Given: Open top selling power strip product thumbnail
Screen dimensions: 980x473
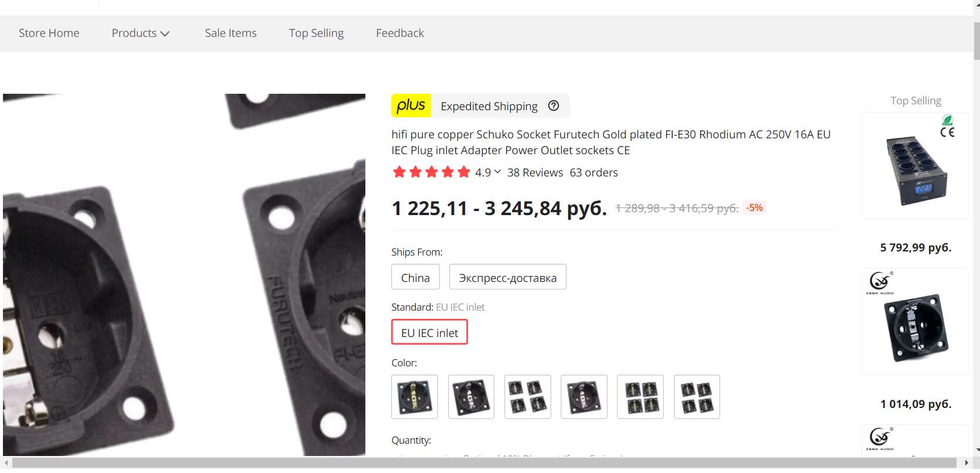Looking at the screenshot, I should [x=915, y=166].
